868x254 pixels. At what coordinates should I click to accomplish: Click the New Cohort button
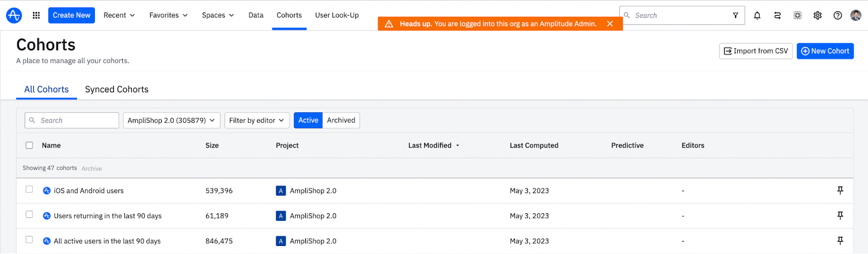pos(825,51)
